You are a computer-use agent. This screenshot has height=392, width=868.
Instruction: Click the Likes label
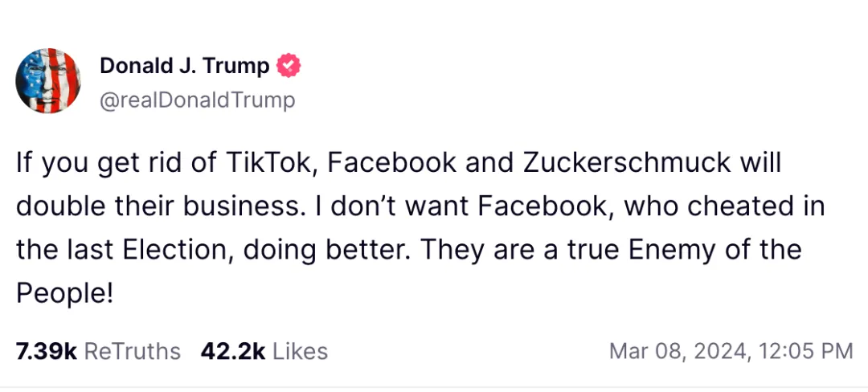tap(301, 351)
